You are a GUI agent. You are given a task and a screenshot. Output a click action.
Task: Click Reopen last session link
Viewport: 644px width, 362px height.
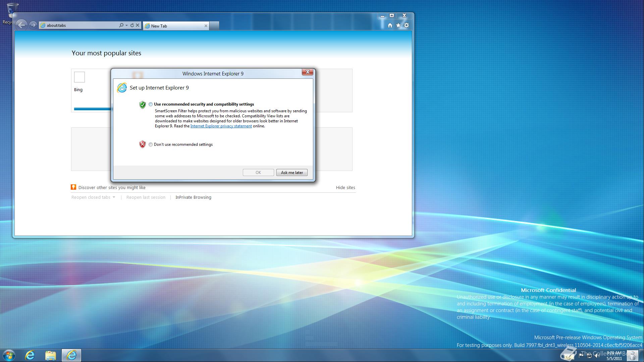(x=146, y=197)
